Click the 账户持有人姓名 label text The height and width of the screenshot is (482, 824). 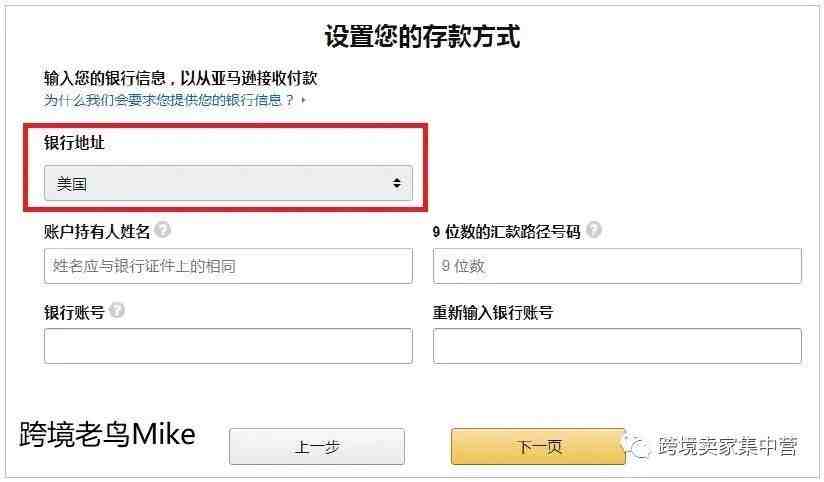(97, 231)
